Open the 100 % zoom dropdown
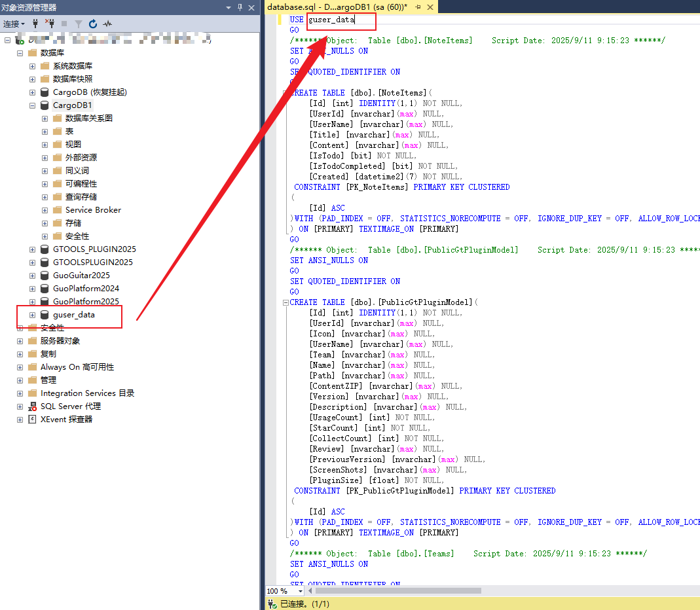This screenshot has width=700, height=610. (301, 591)
